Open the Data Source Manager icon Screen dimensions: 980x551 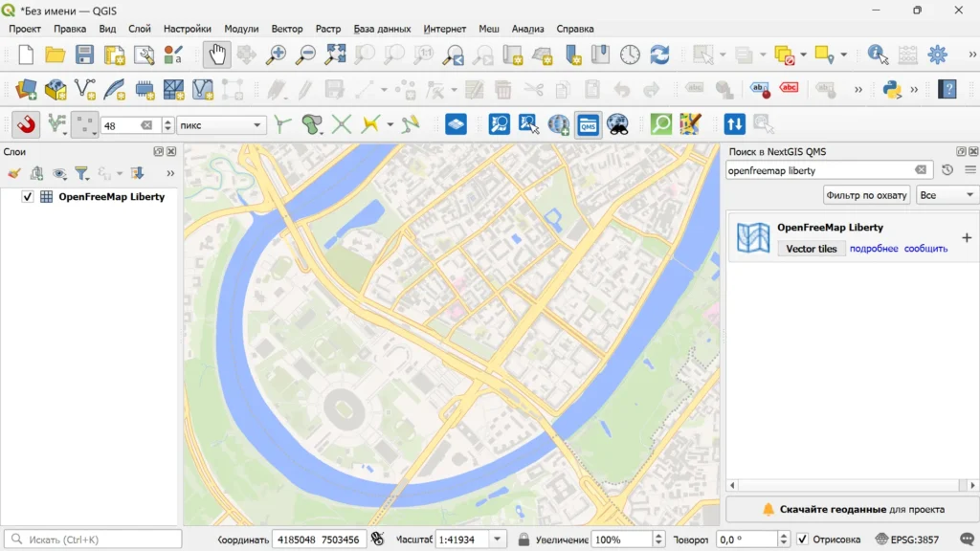26,89
